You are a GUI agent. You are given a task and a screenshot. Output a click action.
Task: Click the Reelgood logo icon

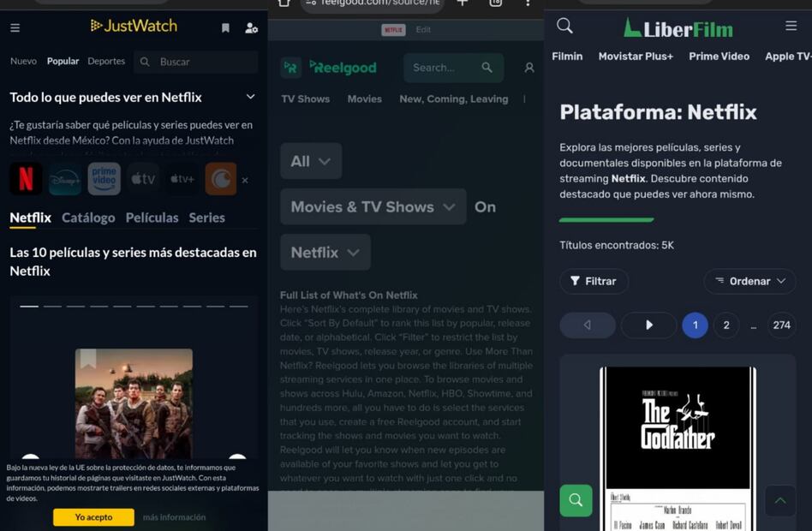point(291,67)
